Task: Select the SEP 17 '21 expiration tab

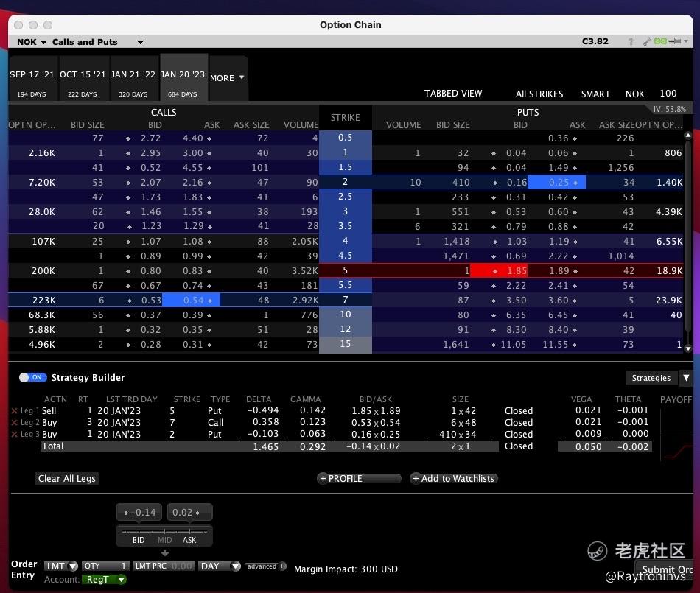Action: click(x=32, y=78)
